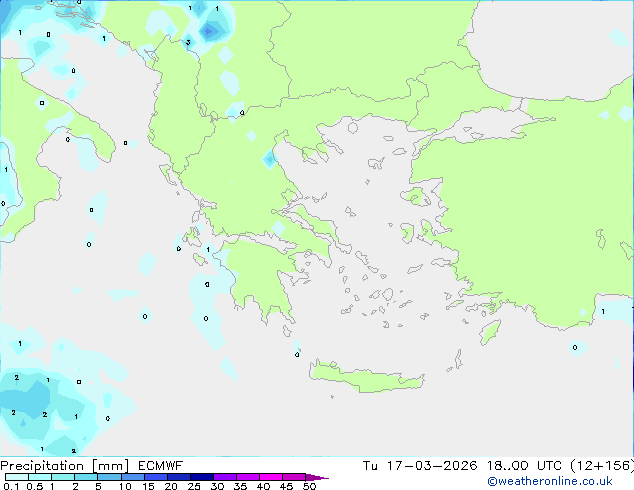
Task: Select the 30–35 mm purple legend swatch
Action: tap(224, 477)
